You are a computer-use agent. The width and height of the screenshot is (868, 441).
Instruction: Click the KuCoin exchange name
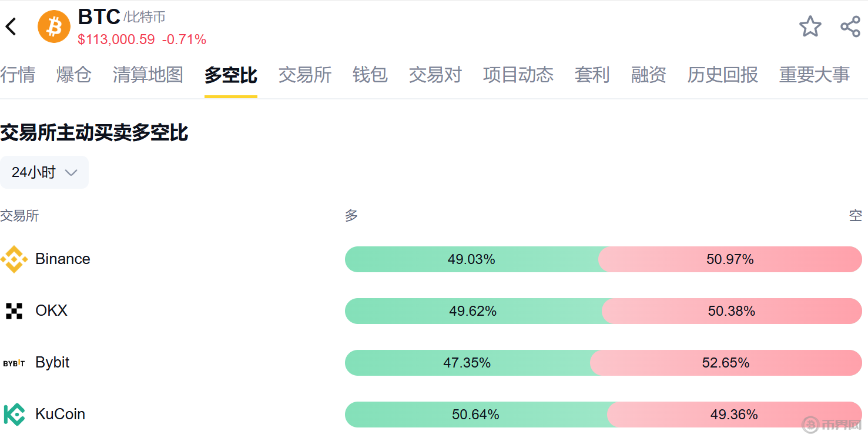[x=61, y=415]
